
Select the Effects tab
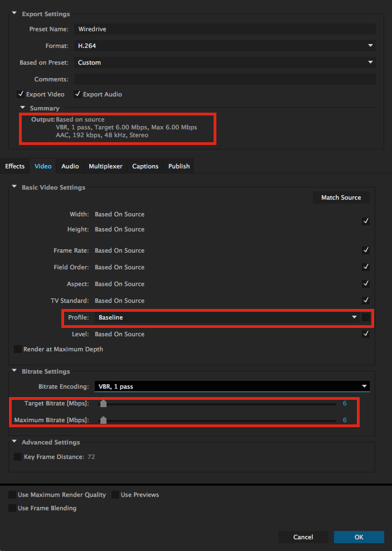coord(14,166)
